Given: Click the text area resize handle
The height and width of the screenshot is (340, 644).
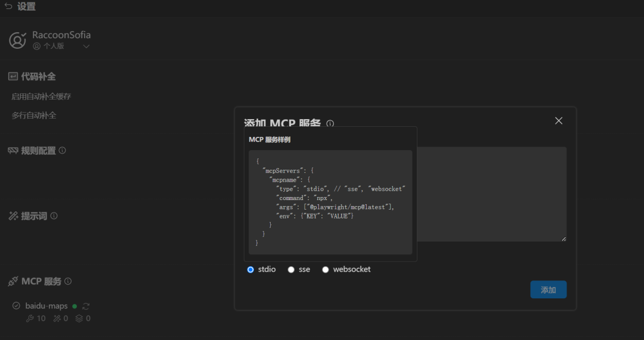Looking at the screenshot, I should [563, 239].
